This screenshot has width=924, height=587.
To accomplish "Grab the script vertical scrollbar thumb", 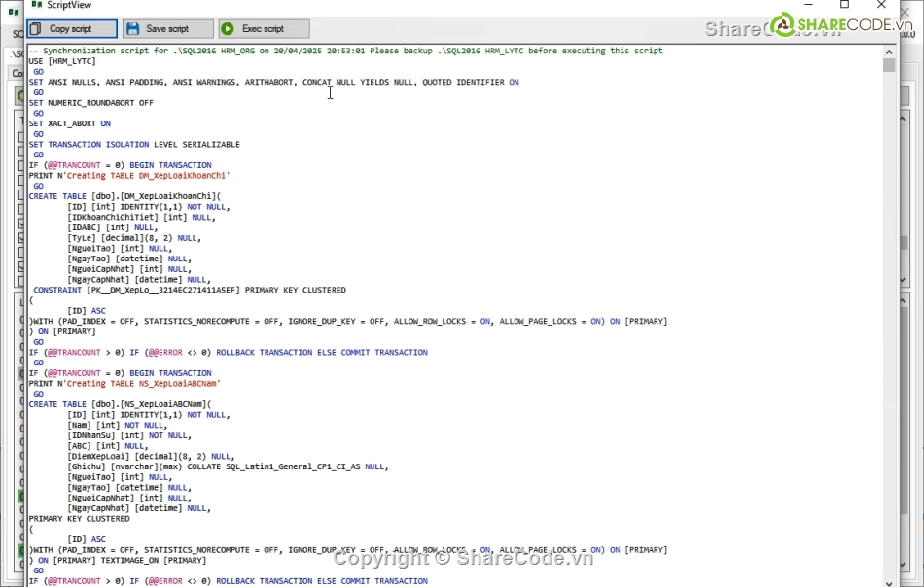I will tap(889, 65).
